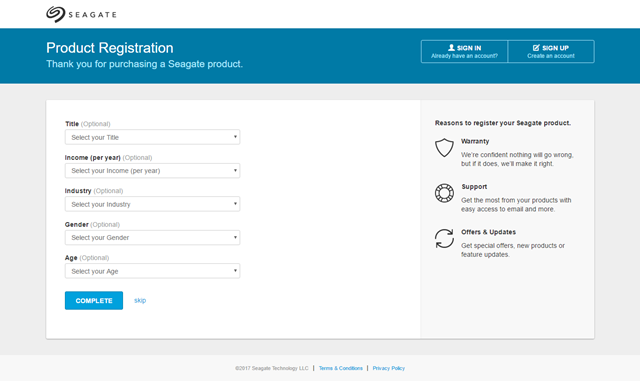
Task: Click the skip link
Action: coord(140,301)
